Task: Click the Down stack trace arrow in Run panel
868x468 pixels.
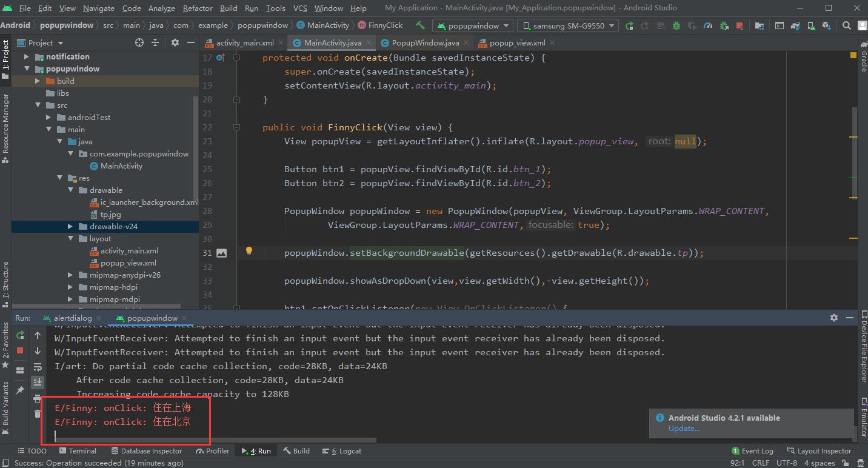Action: click(x=38, y=351)
